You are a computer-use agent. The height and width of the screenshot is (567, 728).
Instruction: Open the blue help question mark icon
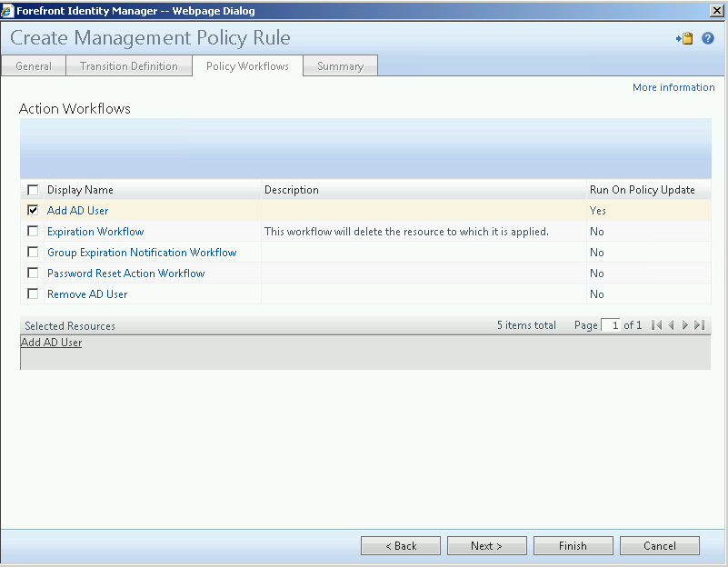[x=708, y=38]
